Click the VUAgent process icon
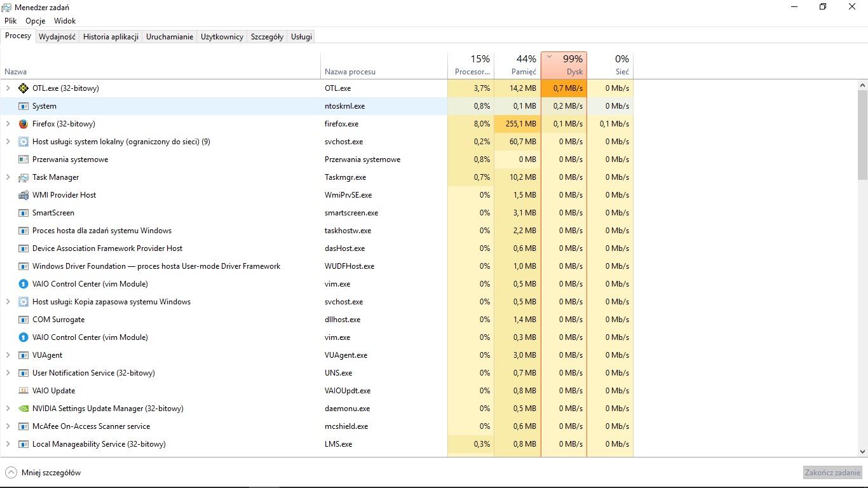The height and width of the screenshot is (488, 868). (x=24, y=355)
